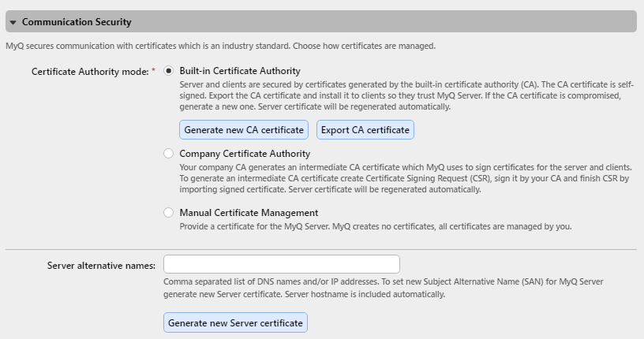The width and height of the screenshot is (644, 339).
Task: Click the Certificate Authority mode label
Action: [x=90, y=72]
